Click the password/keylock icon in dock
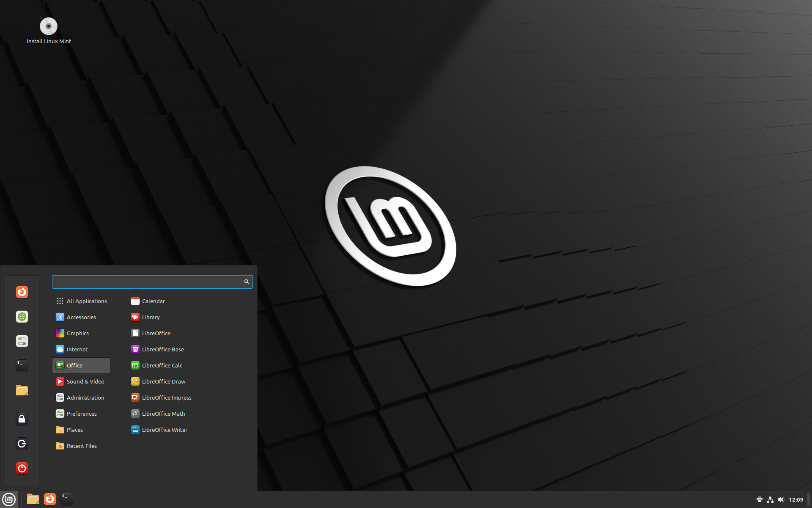 coord(21,419)
